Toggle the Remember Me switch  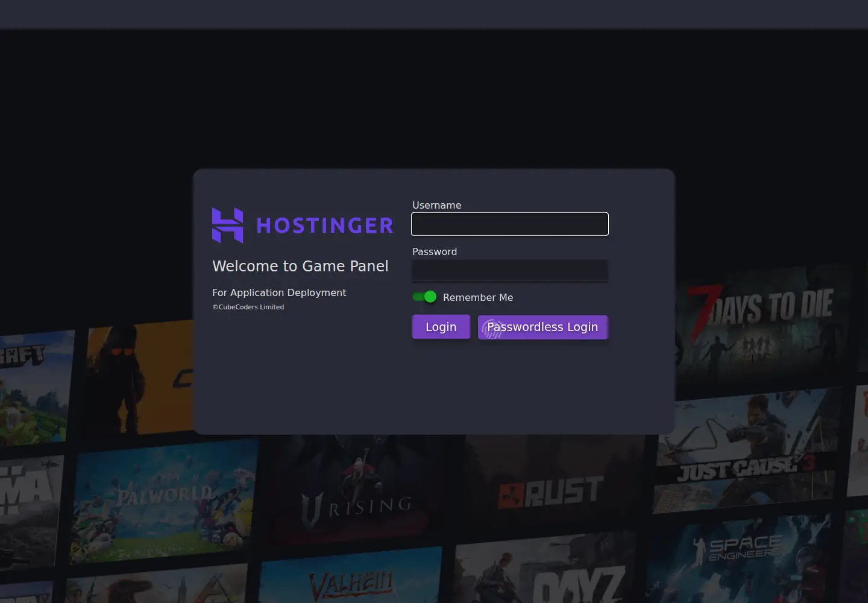click(424, 297)
